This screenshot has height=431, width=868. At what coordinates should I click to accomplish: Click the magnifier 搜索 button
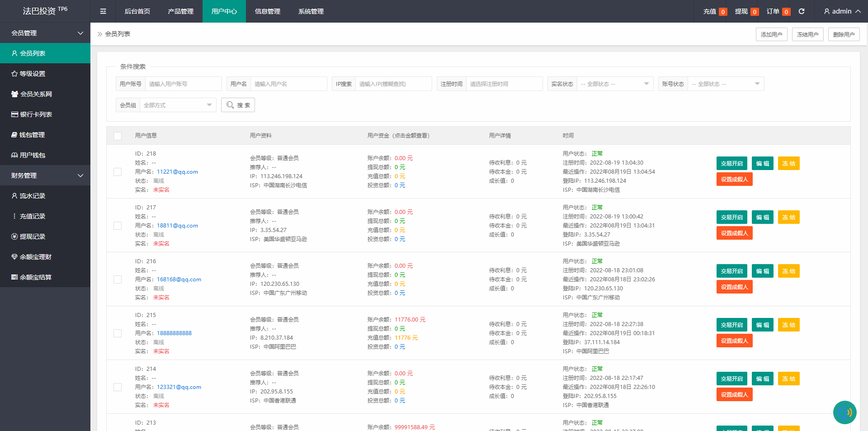(x=238, y=105)
